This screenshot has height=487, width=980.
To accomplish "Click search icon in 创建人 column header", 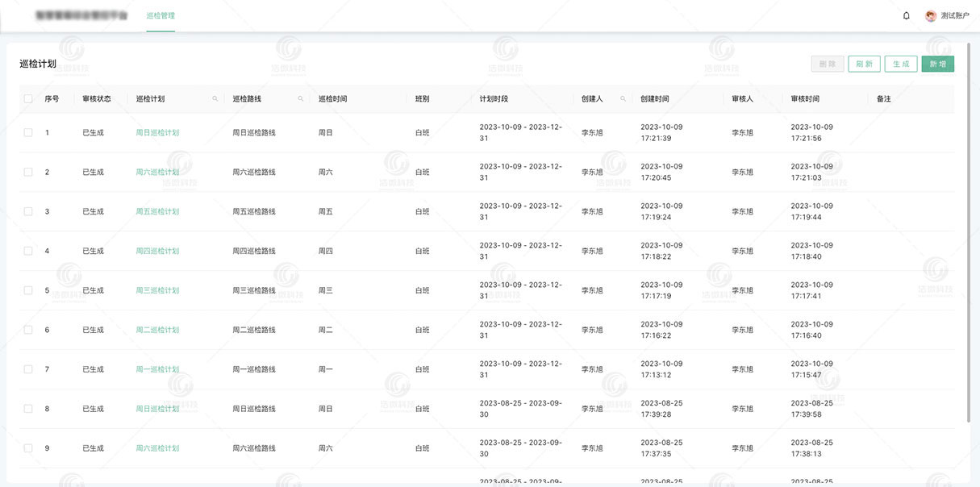I will [x=623, y=99].
